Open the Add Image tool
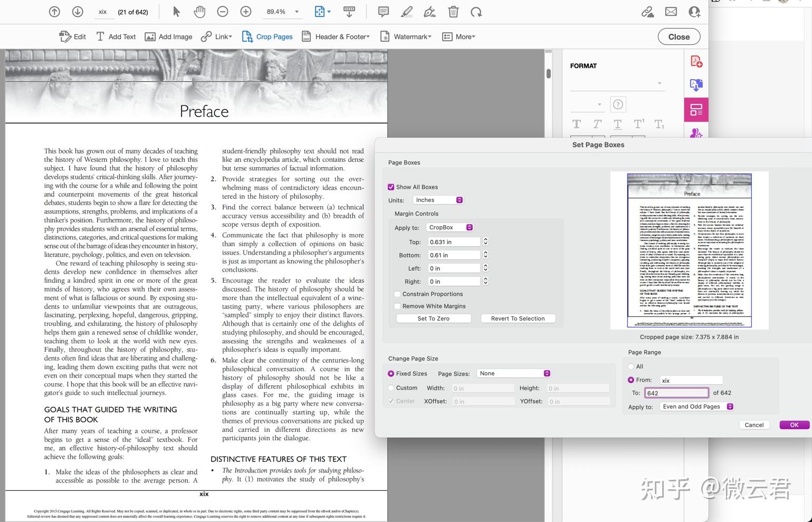The width and height of the screenshot is (812, 522). 168,36
